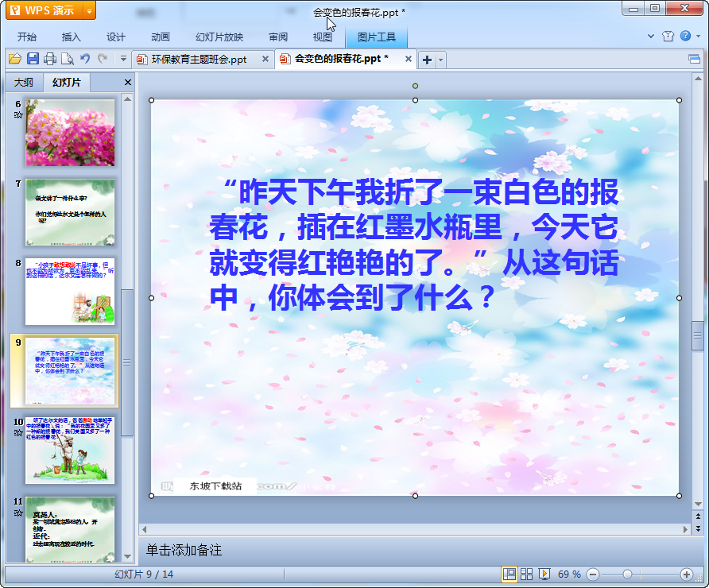
Task: Expand the quick access toolbar options arrow
Action: click(123, 59)
